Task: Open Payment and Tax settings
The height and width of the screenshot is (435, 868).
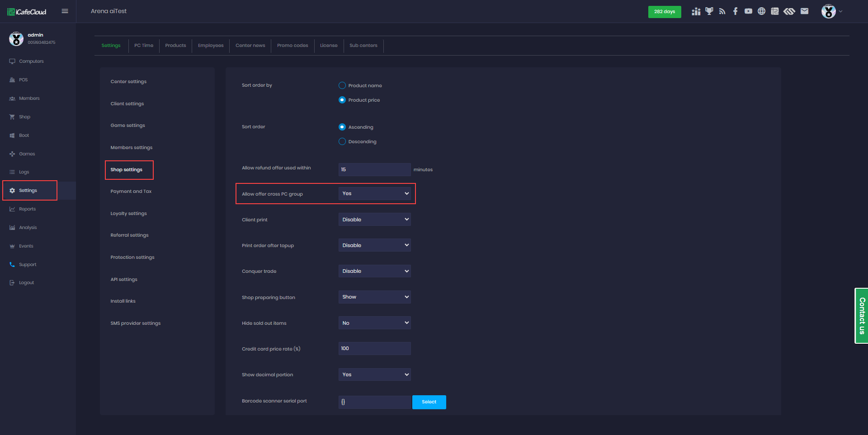Action: click(131, 192)
